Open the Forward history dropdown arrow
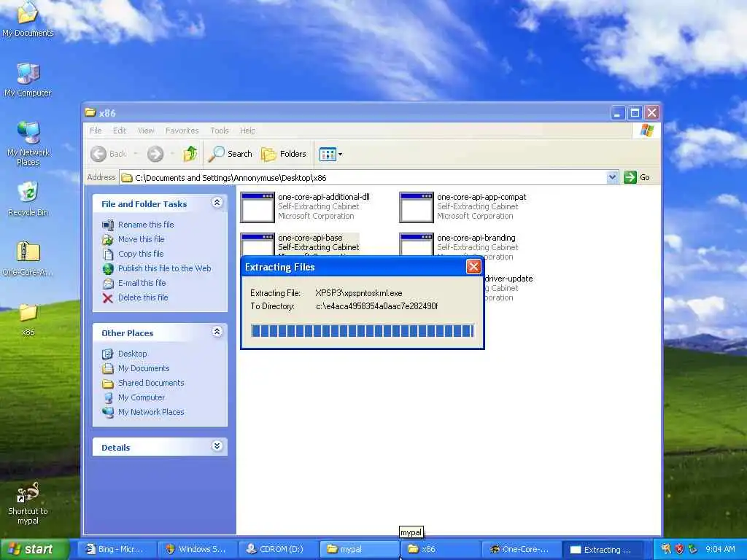This screenshot has height=560, width=747. coord(172,154)
